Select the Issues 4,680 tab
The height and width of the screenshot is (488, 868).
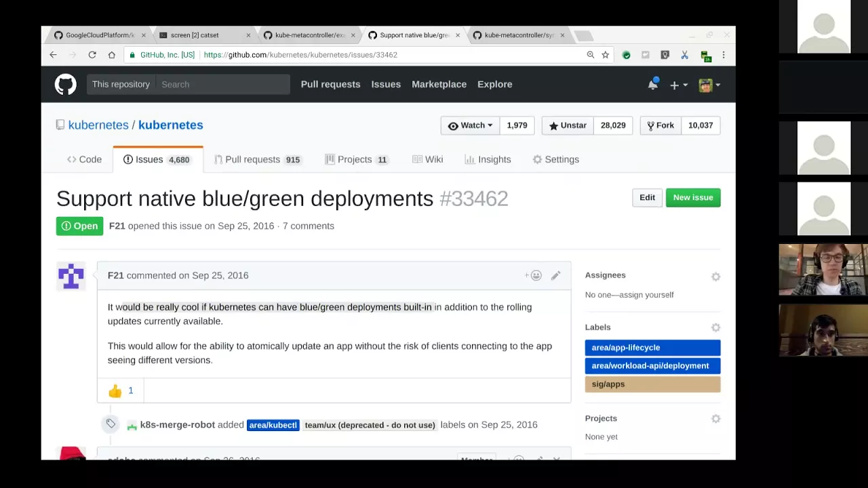tap(157, 159)
